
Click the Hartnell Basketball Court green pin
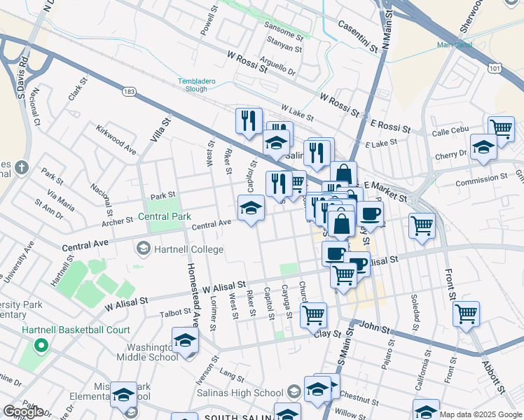pyautogui.click(x=41, y=345)
